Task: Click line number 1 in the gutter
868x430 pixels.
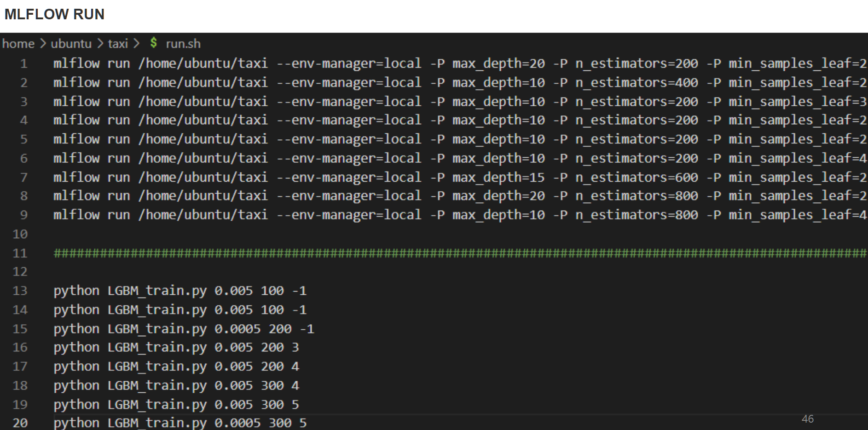Action: pyautogui.click(x=23, y=63)
